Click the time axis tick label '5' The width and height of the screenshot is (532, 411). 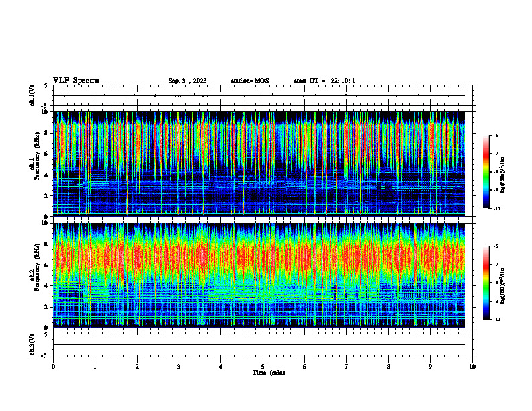point(263,367)
